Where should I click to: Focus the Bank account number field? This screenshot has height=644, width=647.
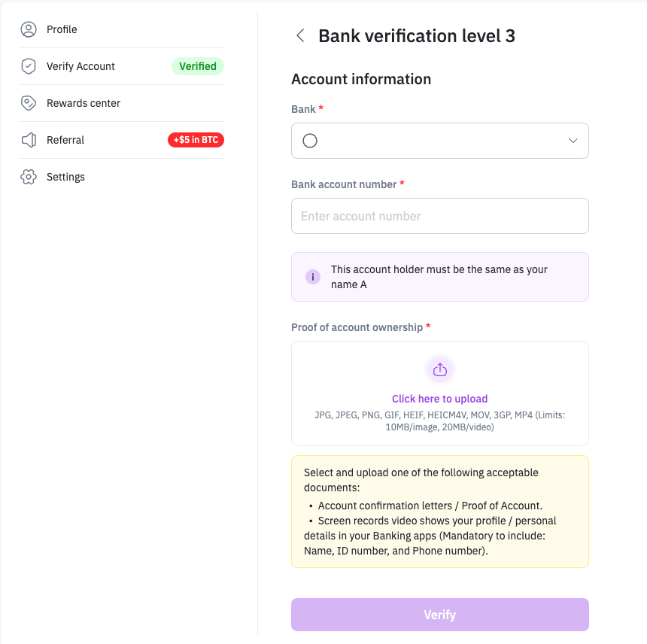440,216
